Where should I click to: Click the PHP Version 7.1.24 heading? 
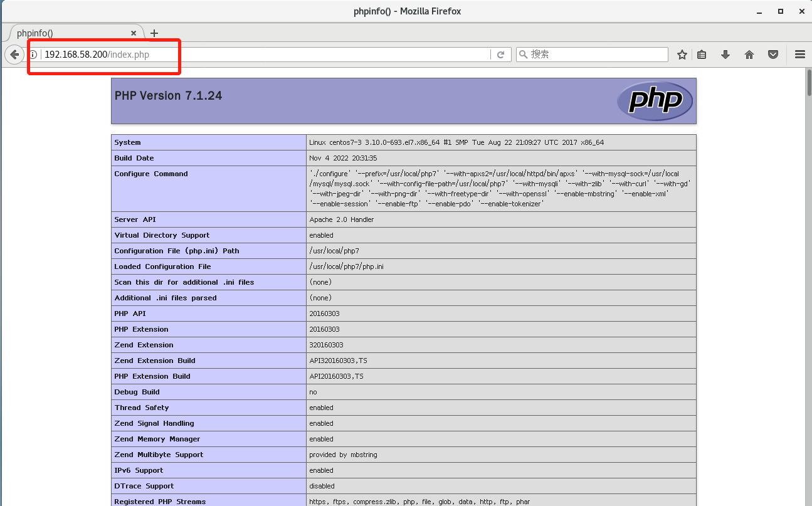coord(168,96)
